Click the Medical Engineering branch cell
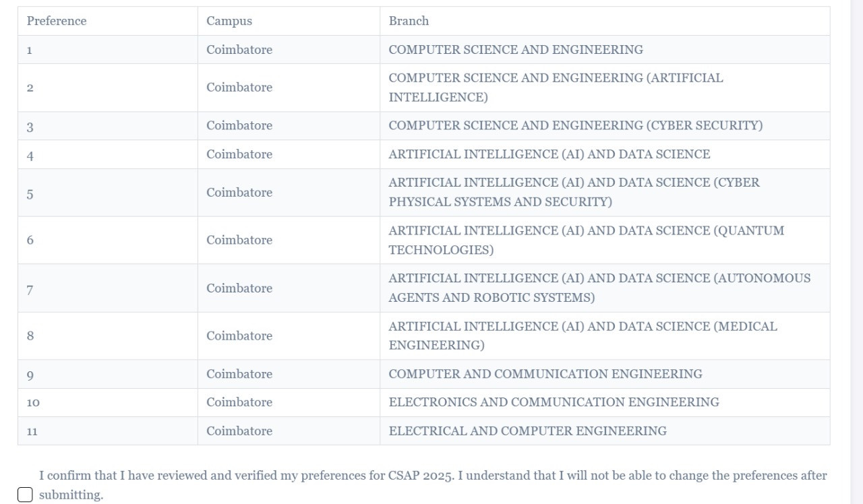Screen dimensions: 863x504 (583, 336)
